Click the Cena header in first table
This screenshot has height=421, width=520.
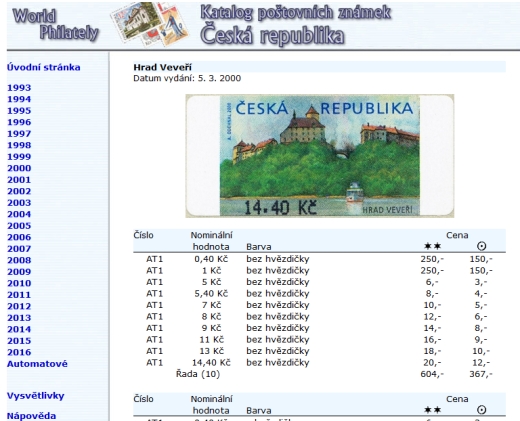pos(457,235)
